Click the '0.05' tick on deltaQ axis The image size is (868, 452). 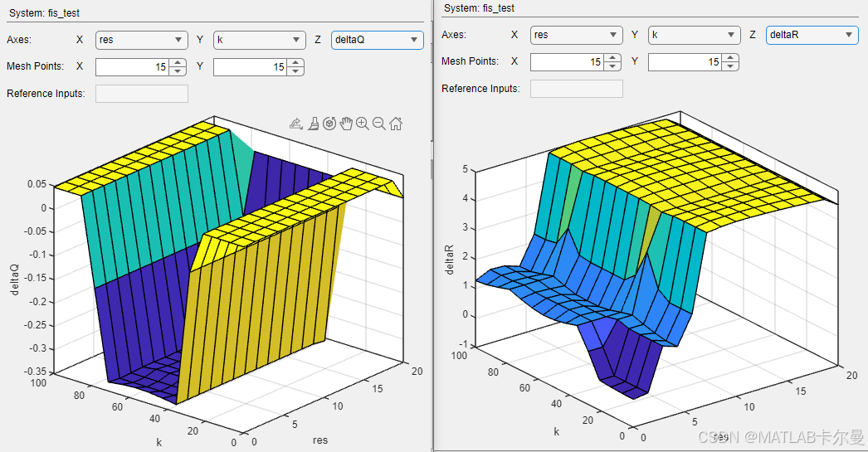click(x=37, y=184)
